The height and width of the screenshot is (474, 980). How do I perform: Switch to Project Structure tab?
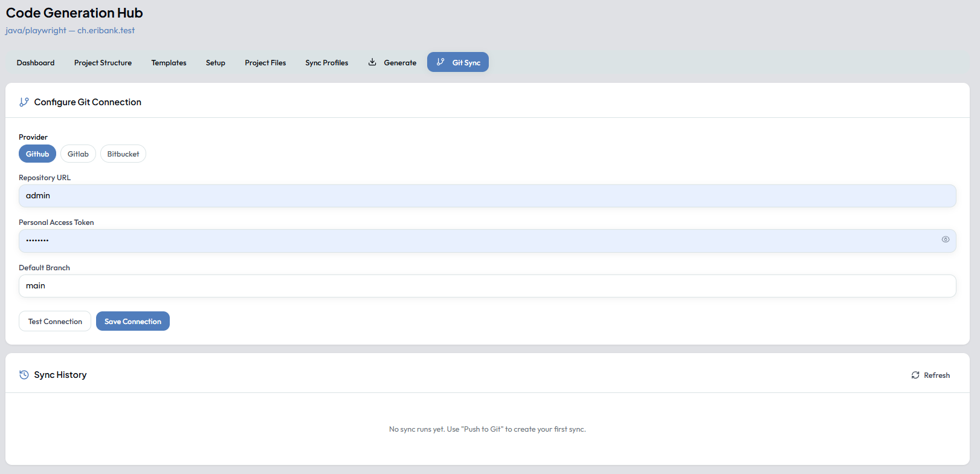click(103, 62)
